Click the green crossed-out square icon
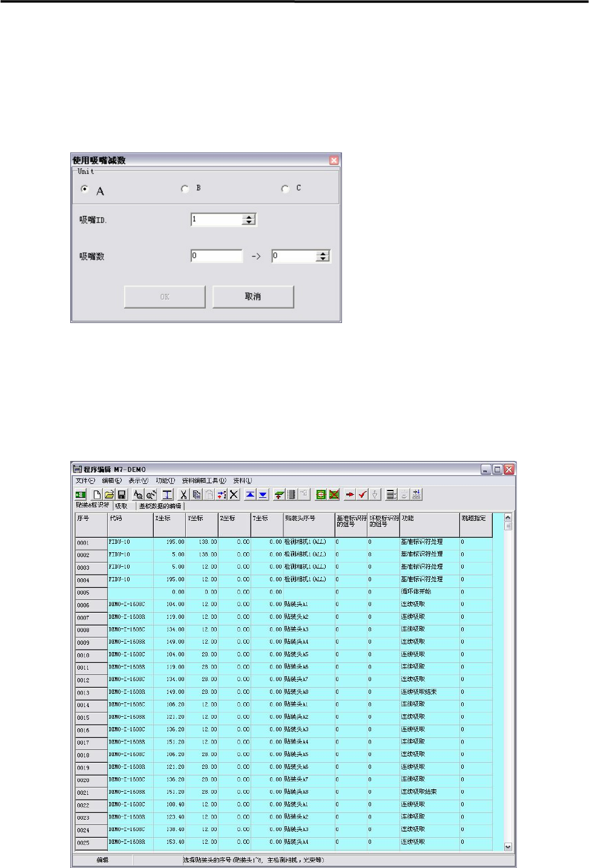This screenshot has height=868, width=589. (334, 494)
